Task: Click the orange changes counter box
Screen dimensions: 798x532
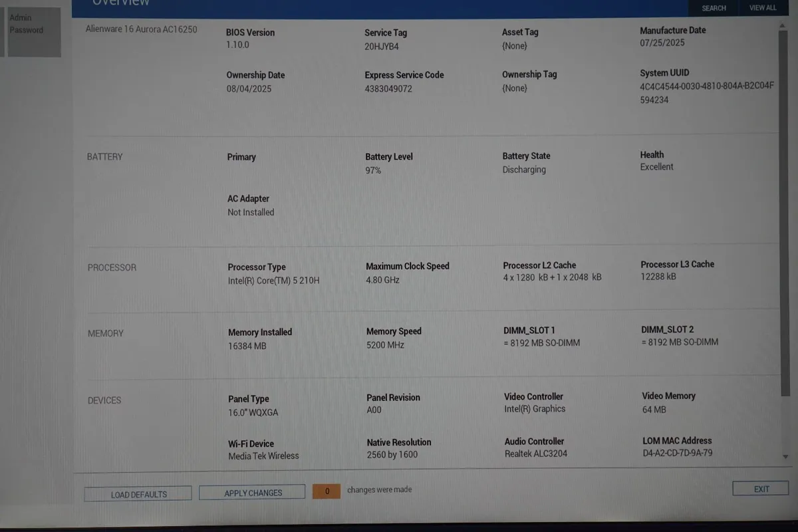Action: coord(327,491)
